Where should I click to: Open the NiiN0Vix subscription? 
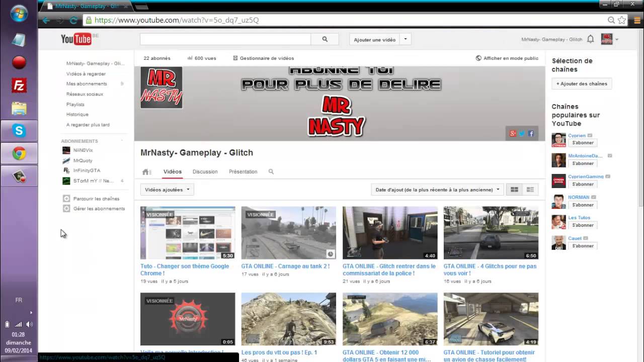[83, 150]
